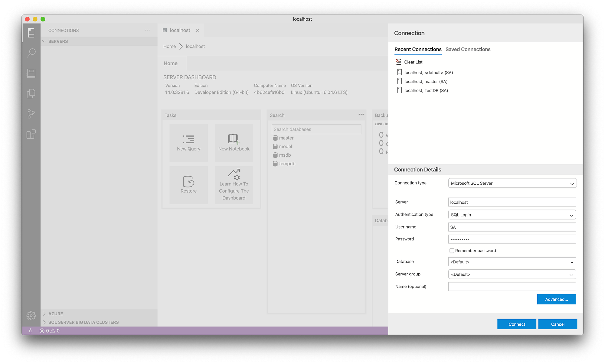Open the Notebooks view icon
Screen dimensions: 605x364
pyautogui.click(x=31, y=73)
